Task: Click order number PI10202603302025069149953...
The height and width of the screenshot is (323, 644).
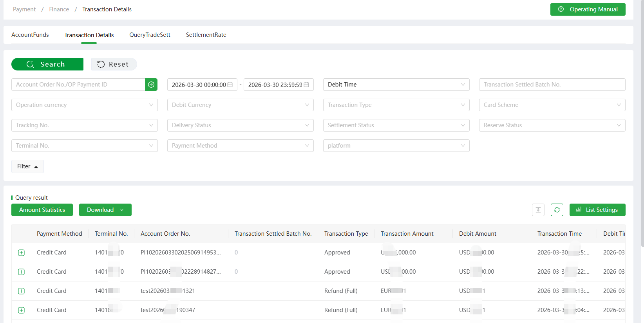Action: [x=181, y=253]
